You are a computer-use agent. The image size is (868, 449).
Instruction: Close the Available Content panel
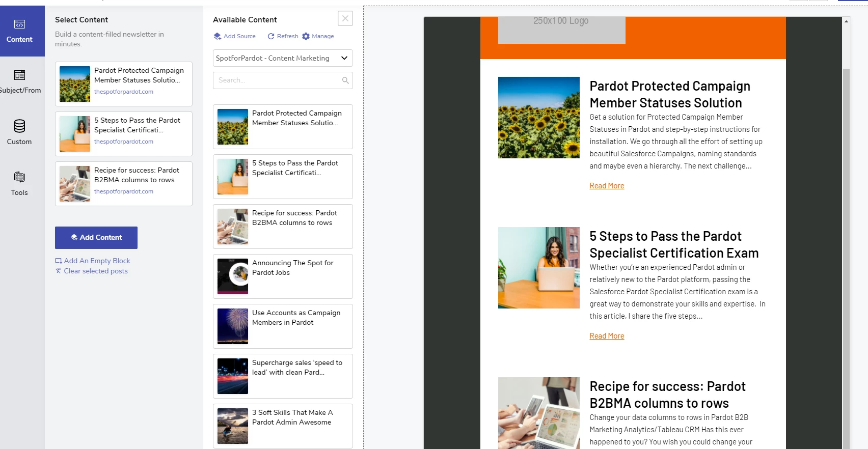tap(345, 19)
